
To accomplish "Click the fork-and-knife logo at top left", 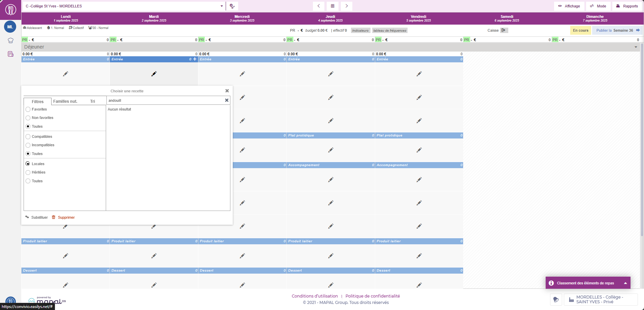I will tap(10, 9).
